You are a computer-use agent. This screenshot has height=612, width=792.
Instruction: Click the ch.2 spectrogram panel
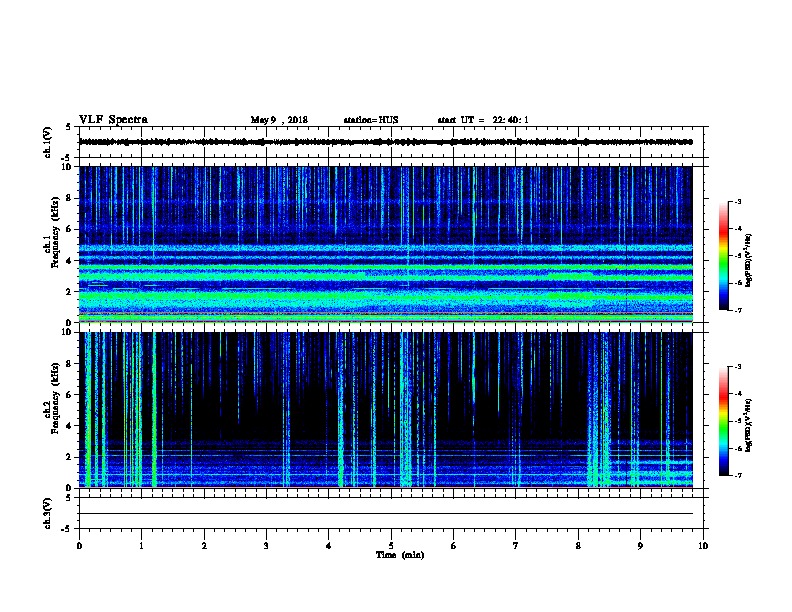coord(386,410)
